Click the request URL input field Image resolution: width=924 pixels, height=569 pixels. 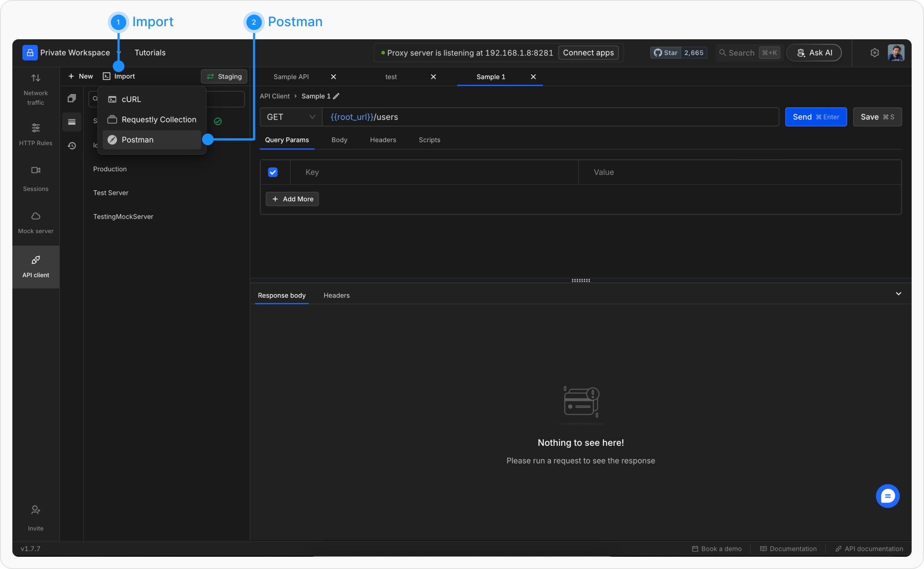[x=539, y=117]
